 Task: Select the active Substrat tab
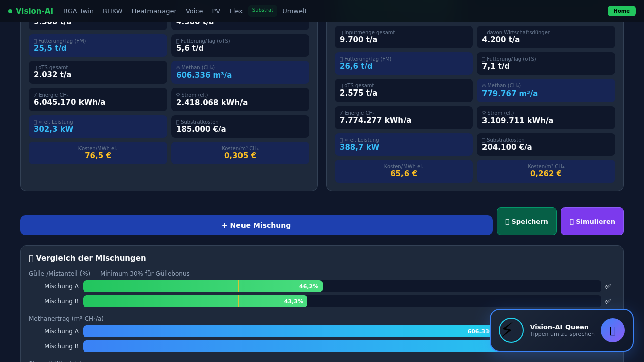click(x=262, y=11)
